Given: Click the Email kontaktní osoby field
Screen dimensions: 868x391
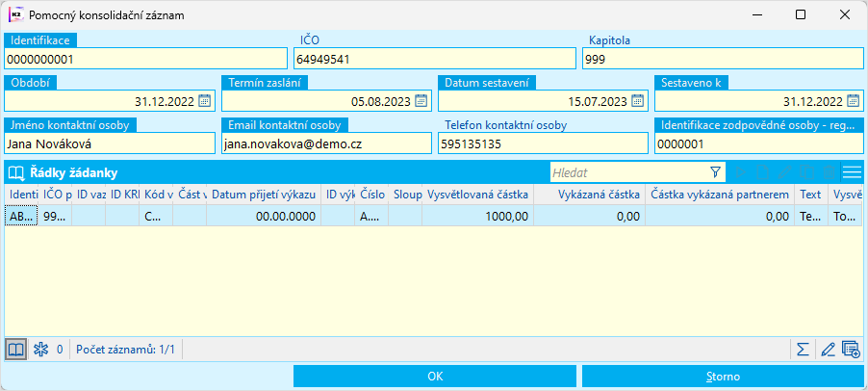Looking at the screenshot, I should click(x=326, y=143).
